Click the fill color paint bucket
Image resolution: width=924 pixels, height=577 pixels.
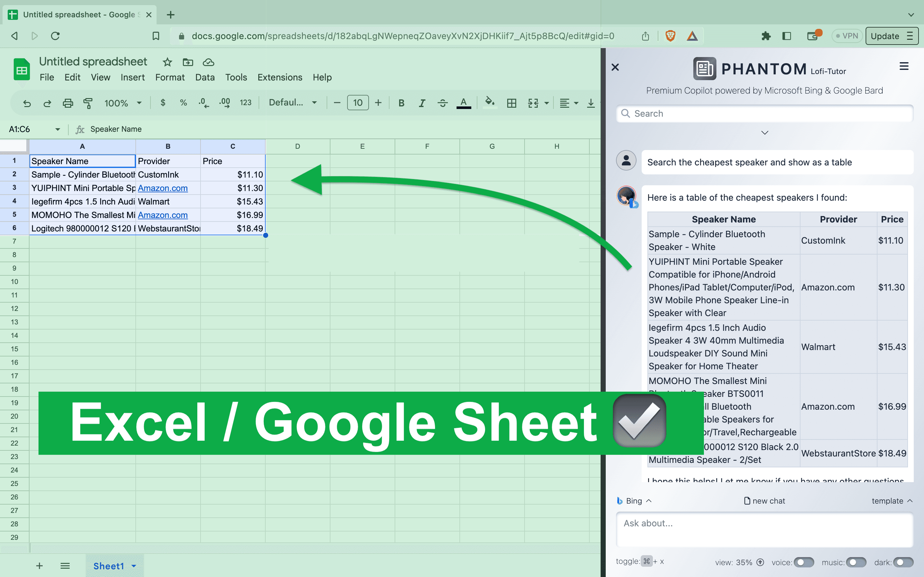[x=490, y=102]
